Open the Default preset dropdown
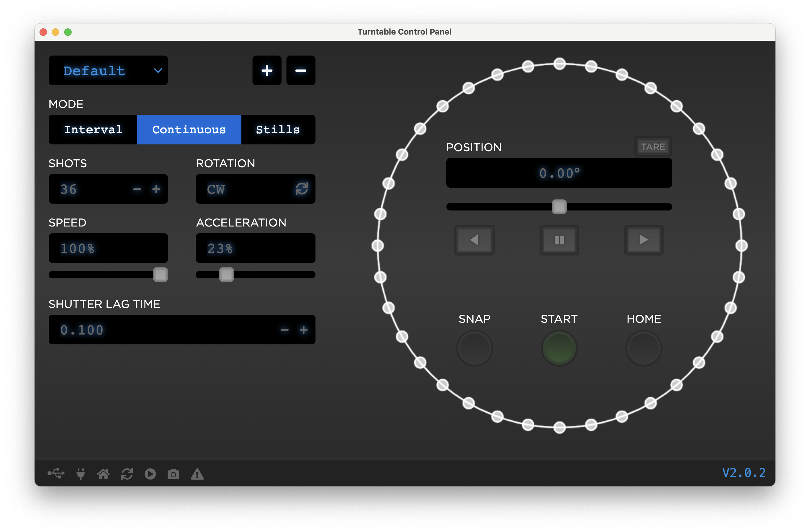Image resolution: width=810 pixels, height=532 pixels. 108,70
